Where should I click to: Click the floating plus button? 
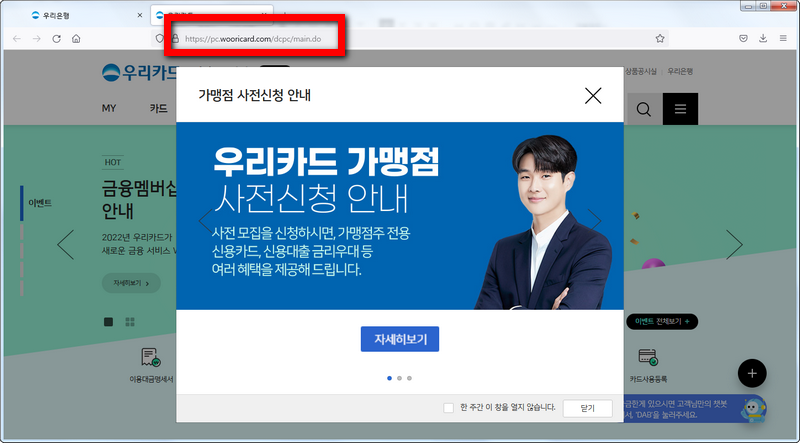point(752,374)
